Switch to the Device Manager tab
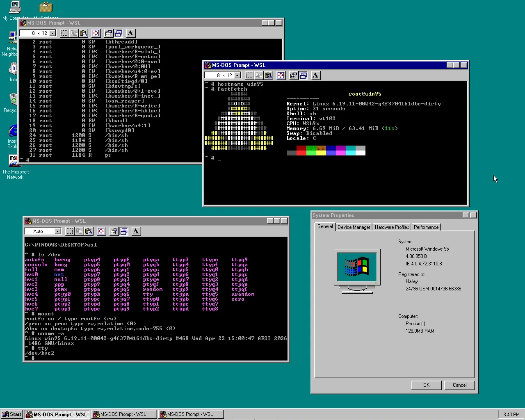 point(354,227)
